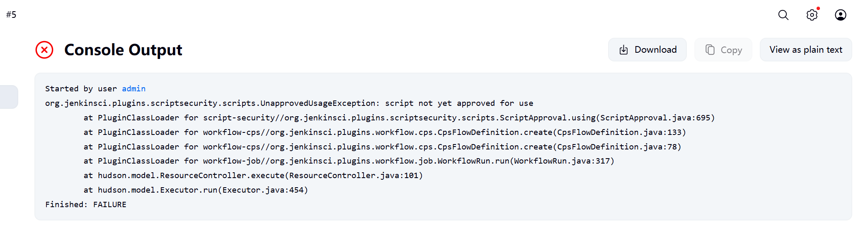Viewport: 868px width, 252px height.
Task: Click the "Finished: FAILURE" line
Action: [86, 204]
